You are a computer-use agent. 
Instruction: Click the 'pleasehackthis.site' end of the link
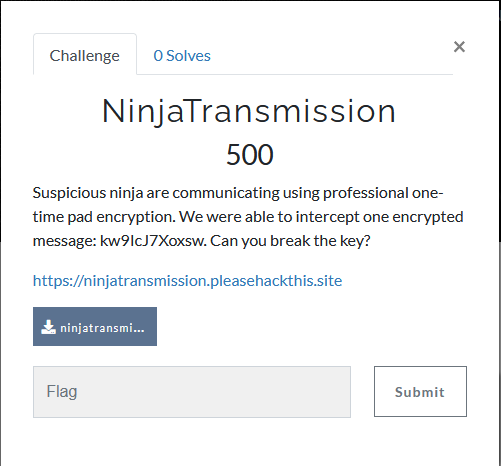[276, 281]
